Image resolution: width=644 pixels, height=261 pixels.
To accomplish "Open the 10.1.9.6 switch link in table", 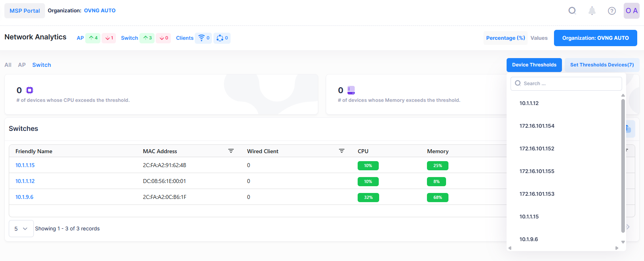I will click(24, 197).
